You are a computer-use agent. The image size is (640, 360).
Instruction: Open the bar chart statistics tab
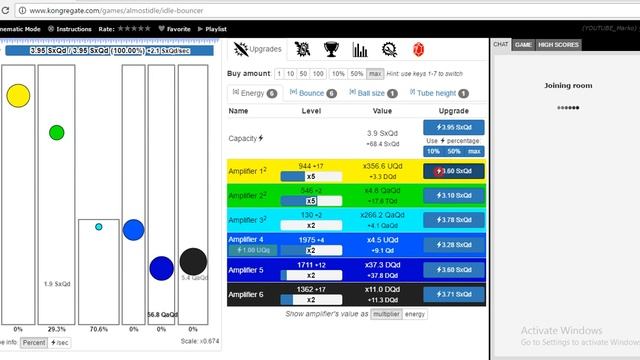click(x=360, y=50)
